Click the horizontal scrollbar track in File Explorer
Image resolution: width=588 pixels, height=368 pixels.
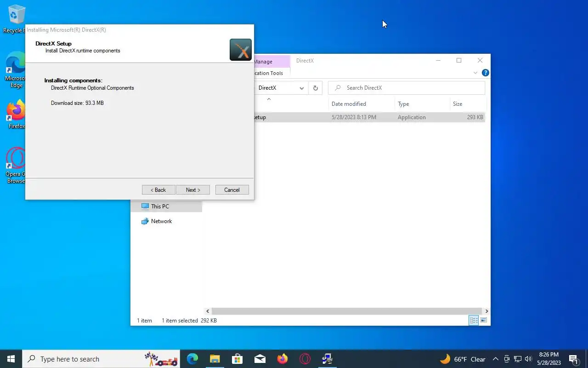pyautogui.click(x=347, y=311)
